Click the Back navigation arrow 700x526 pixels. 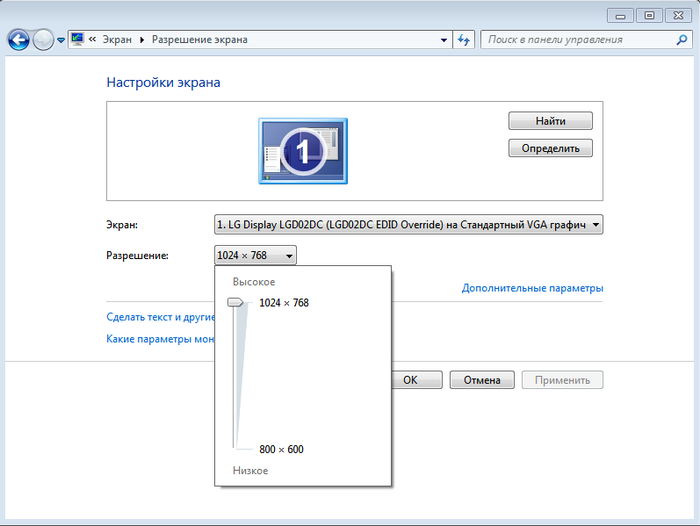18,40
